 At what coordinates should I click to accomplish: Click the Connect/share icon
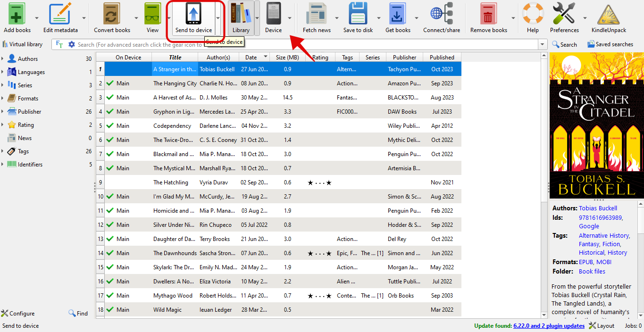[442, 13]
